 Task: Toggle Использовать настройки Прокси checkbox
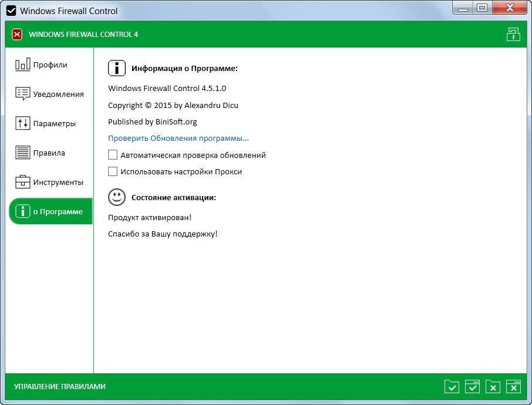[113, 171]
